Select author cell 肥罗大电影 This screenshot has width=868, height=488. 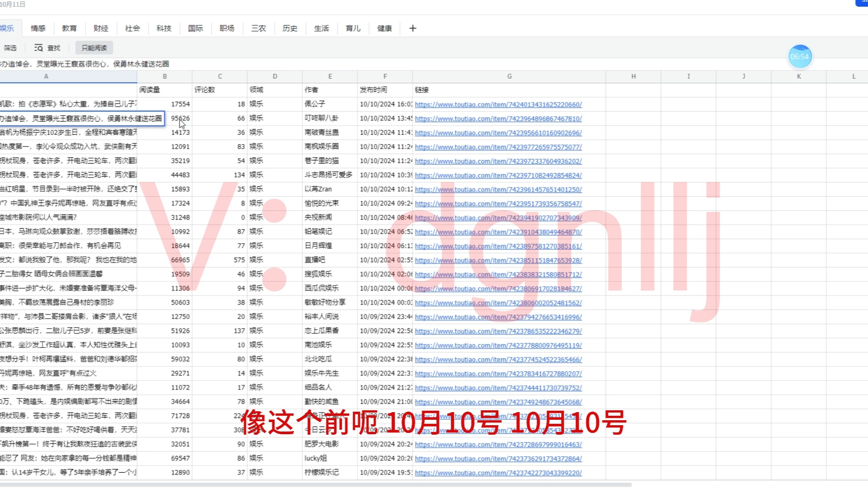(330, 444)
